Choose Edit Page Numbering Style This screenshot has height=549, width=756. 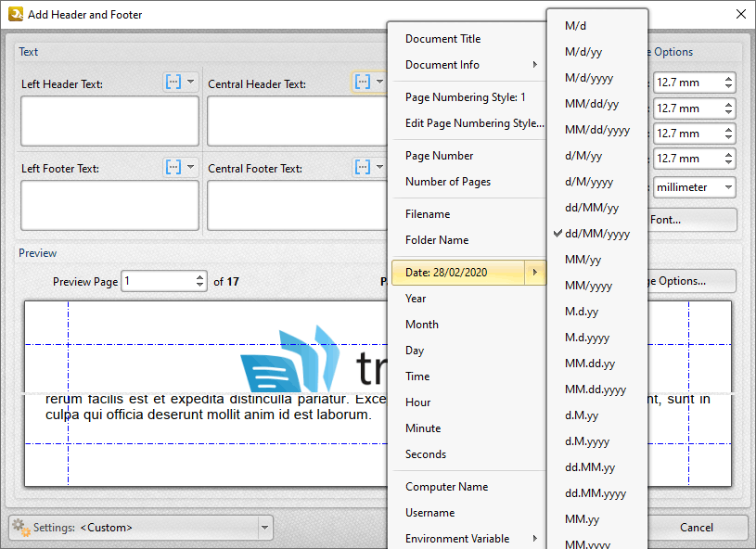click(474, 123)
